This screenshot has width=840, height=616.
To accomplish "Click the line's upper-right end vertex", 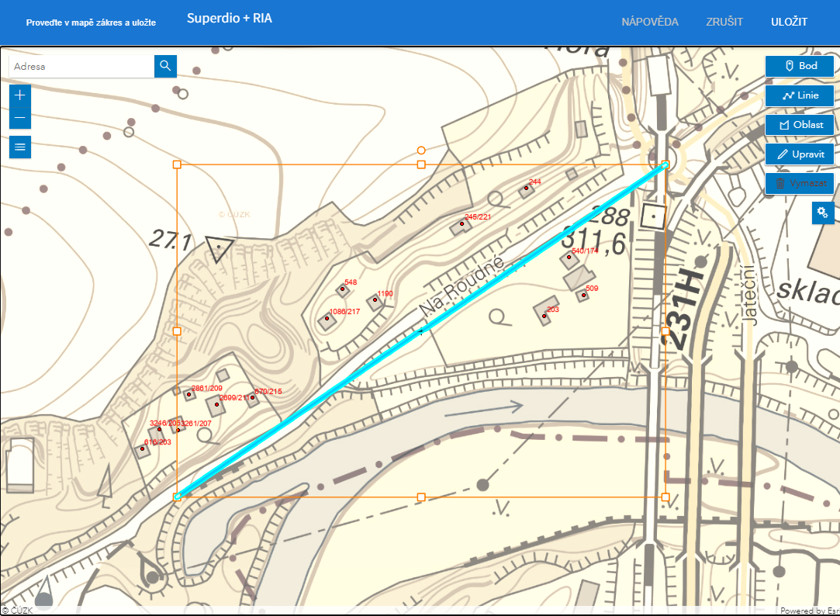I will pyautogui.click(x=665, y=164).
